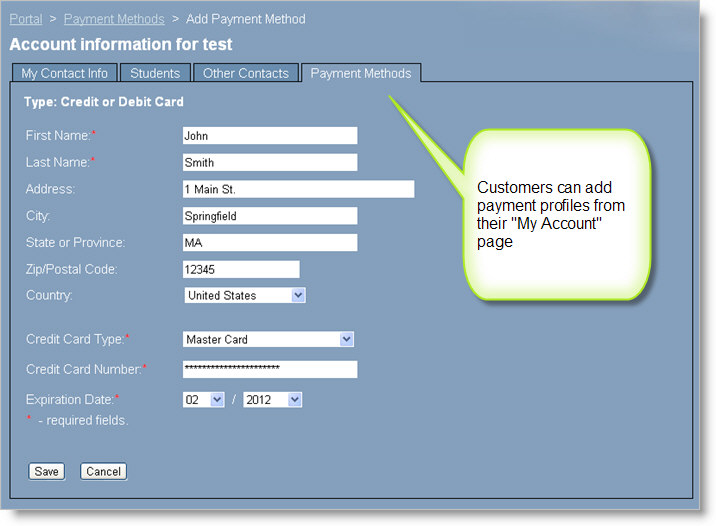
Task: Click the 'Add Payment Method' breadcrumb text
Action: pos(246,19)
